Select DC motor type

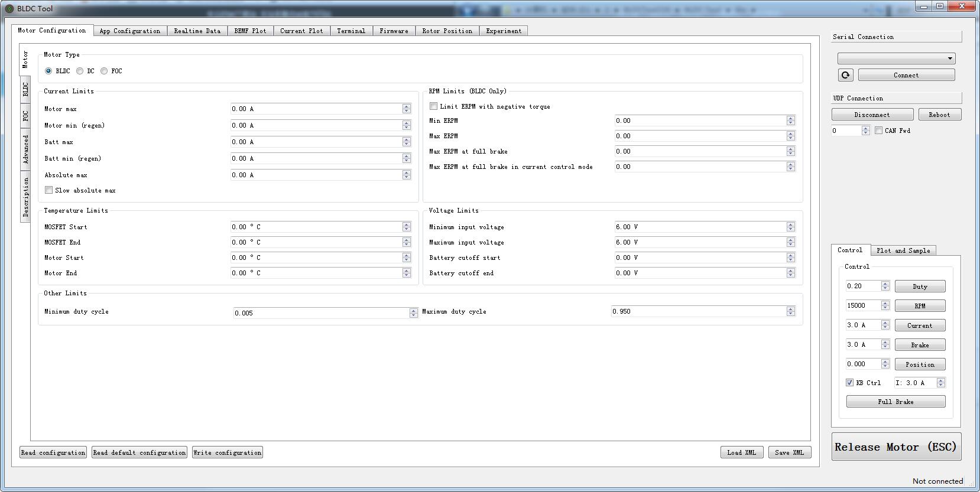(80, 71)
